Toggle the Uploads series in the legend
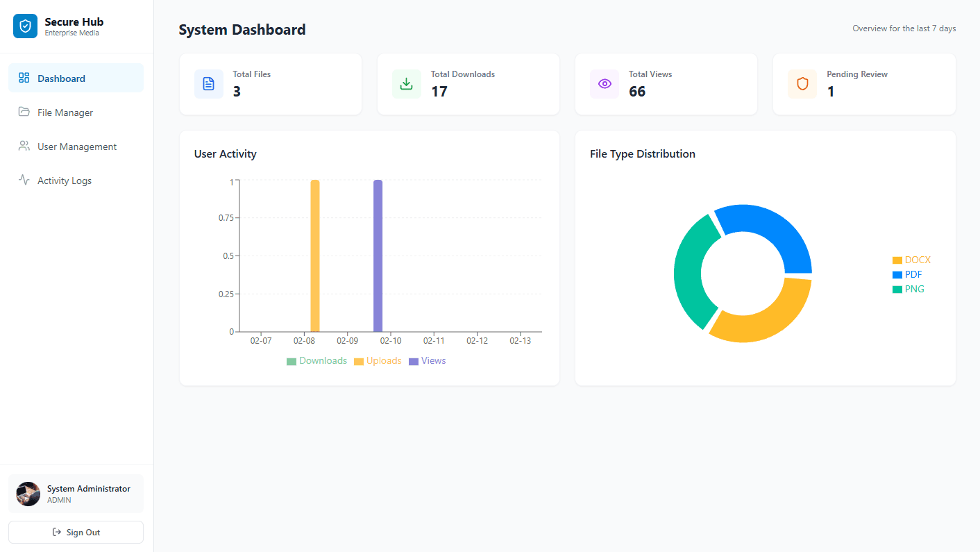The image size is (980, 552). [378, 360]
